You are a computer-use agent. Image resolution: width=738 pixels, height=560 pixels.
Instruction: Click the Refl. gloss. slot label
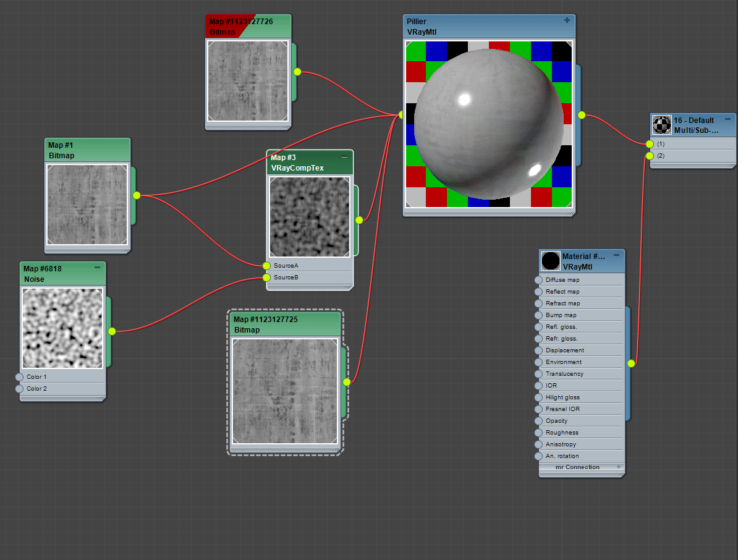click(561, 327)
